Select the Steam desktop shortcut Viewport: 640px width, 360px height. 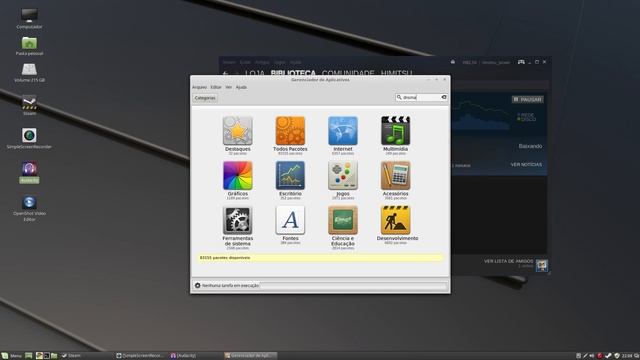click(x=29, y=105)
